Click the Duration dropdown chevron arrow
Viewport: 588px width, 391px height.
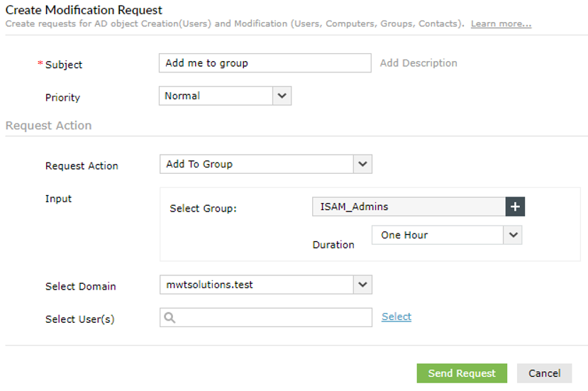[x=512, y=235]
